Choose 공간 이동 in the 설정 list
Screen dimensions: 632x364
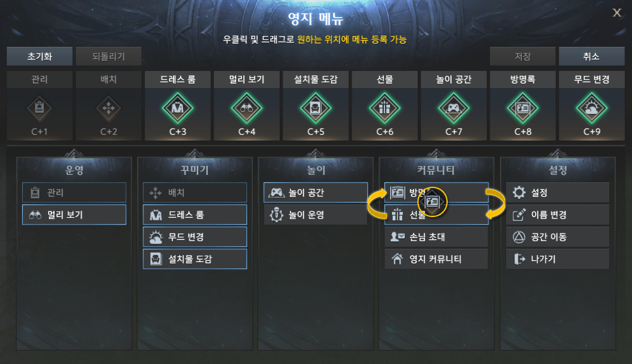[x=558, y=237]
